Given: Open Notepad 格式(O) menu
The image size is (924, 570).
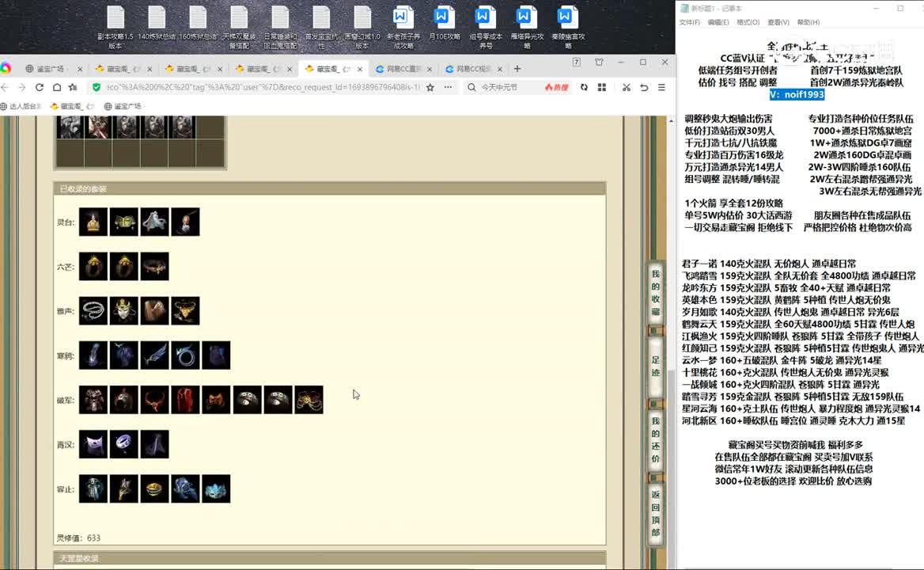Looking at the screenshot, I should [748, 22].
